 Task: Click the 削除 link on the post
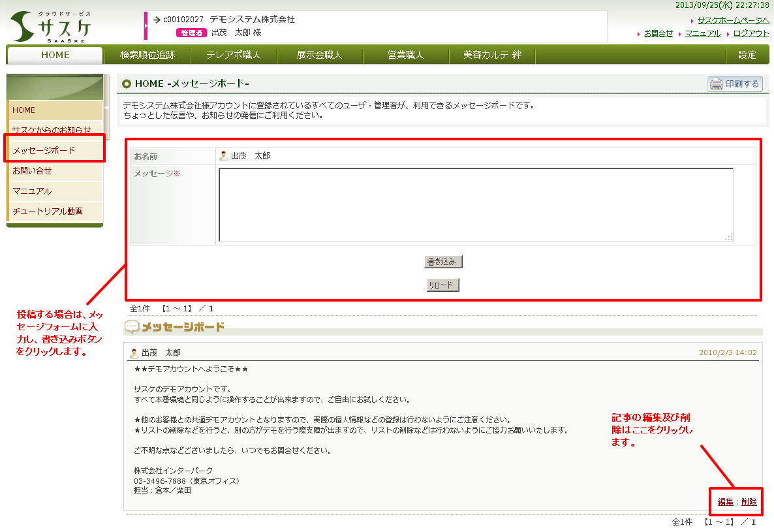click(749, 502)
